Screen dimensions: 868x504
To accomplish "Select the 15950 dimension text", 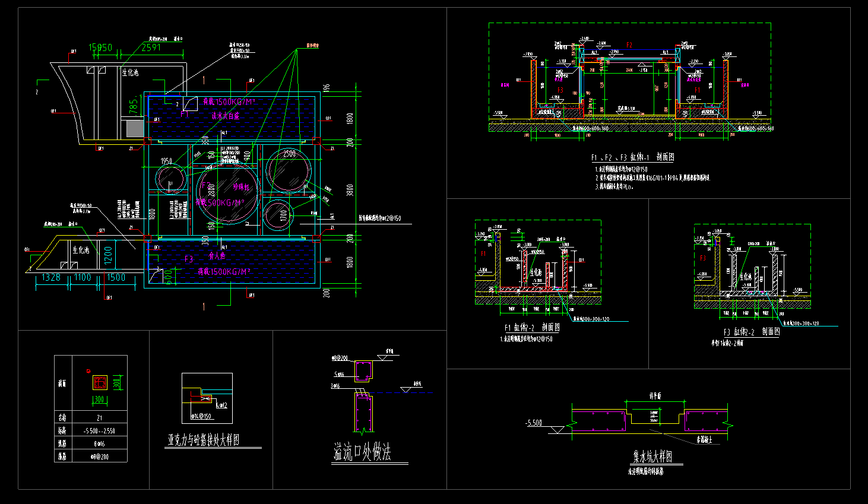I will click(x=100, y=47).
